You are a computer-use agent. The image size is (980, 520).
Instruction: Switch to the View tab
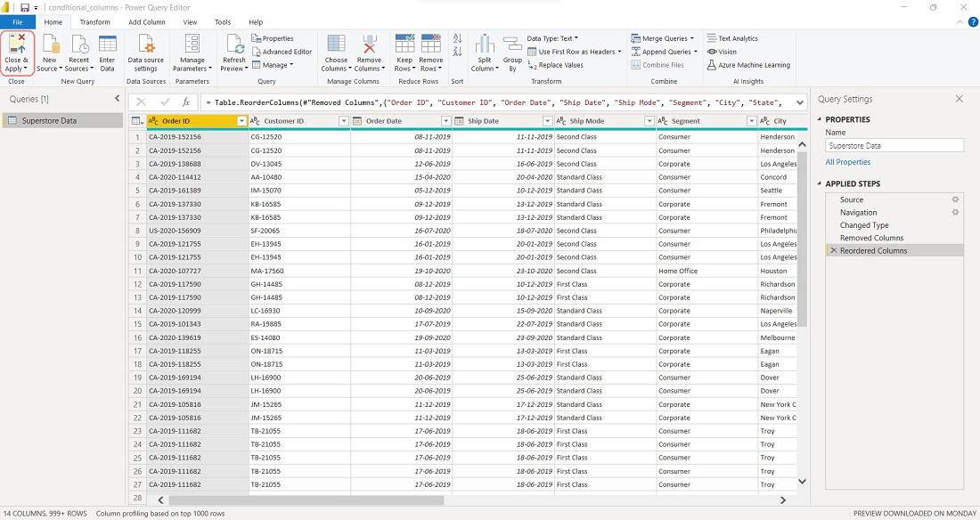tap(190, 22)
